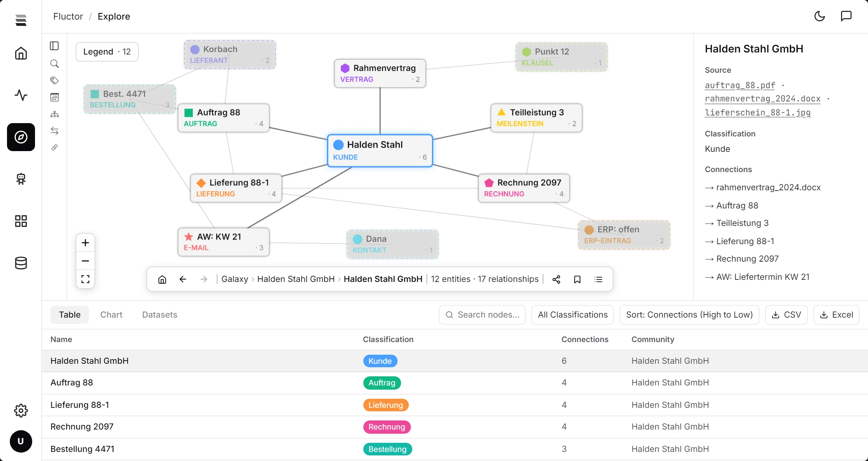Share the current graph view
This screenshot has width=868, height=461.
556,279
